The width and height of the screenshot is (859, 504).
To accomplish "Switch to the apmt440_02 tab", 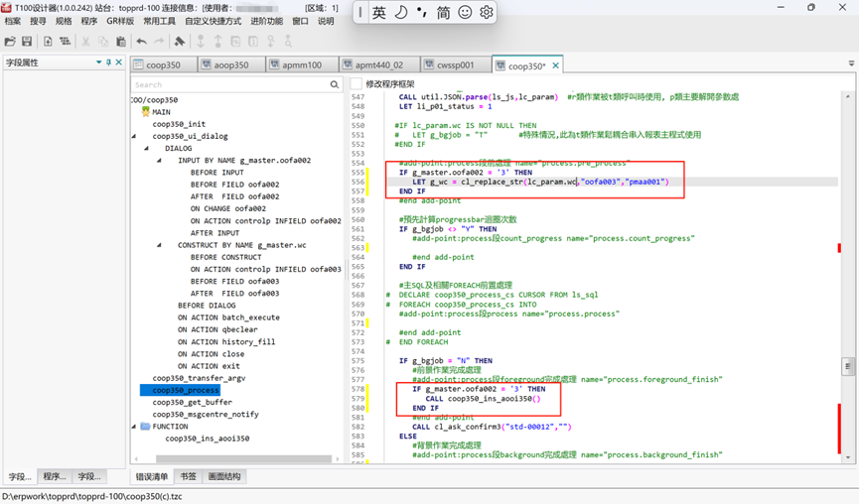I will pos(379,65).
